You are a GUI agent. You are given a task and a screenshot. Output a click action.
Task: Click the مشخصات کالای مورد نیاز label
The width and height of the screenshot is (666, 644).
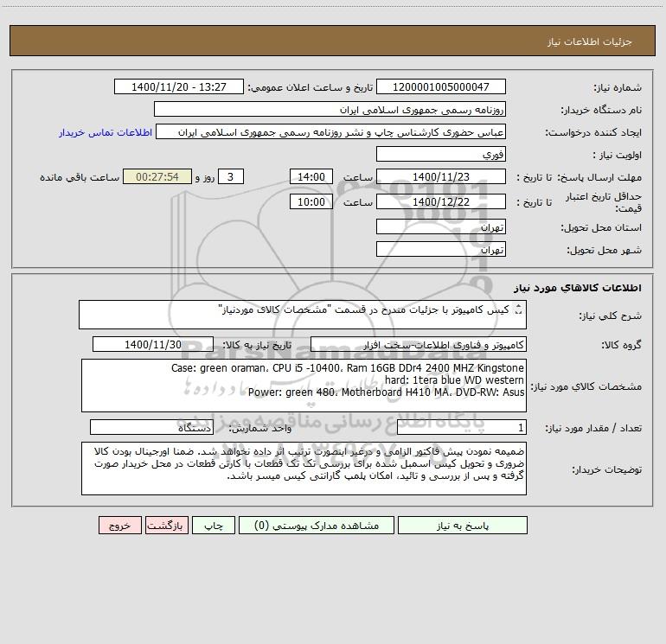click(586, 386)
